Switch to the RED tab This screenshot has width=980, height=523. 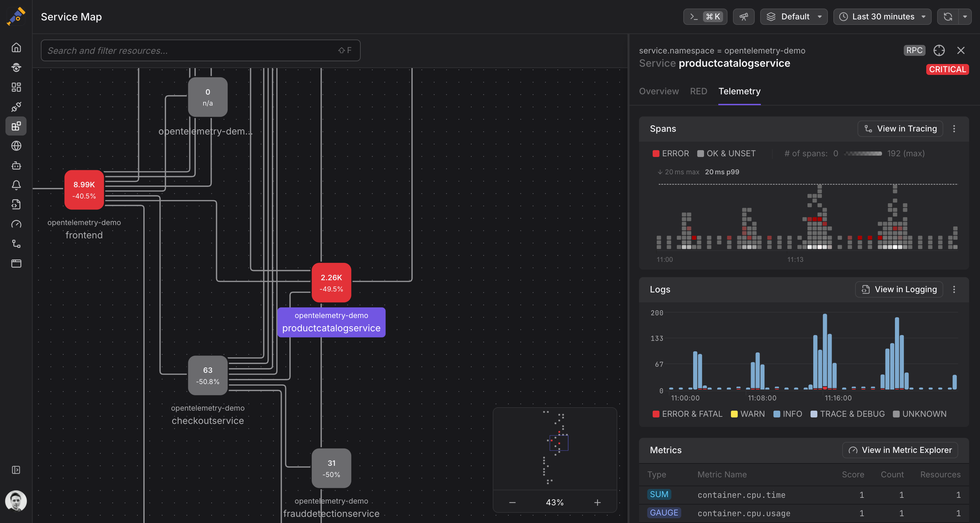[x=699, y=91]
